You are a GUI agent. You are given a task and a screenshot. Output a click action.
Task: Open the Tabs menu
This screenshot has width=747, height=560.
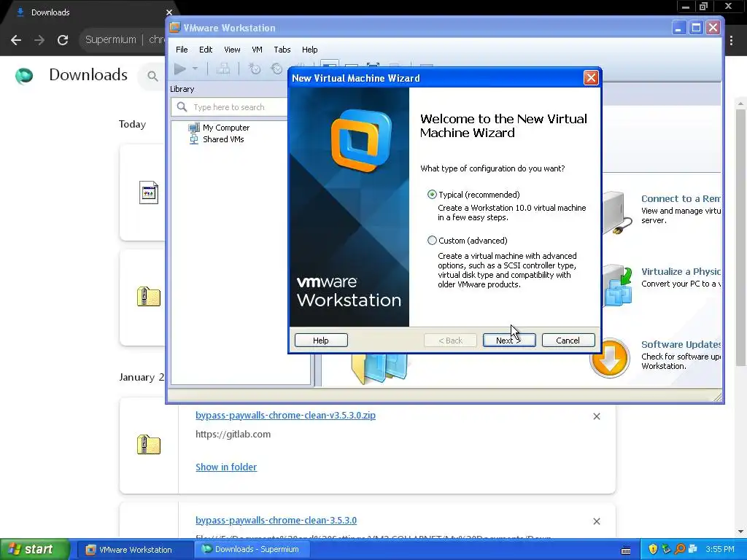pyautogui.click(x=282, y=50)
